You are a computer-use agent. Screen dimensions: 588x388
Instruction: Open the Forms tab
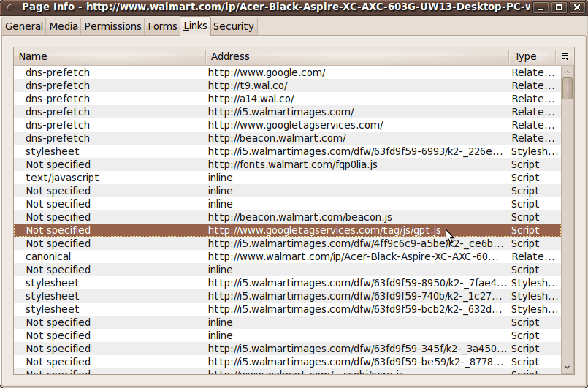coord(162,26)
